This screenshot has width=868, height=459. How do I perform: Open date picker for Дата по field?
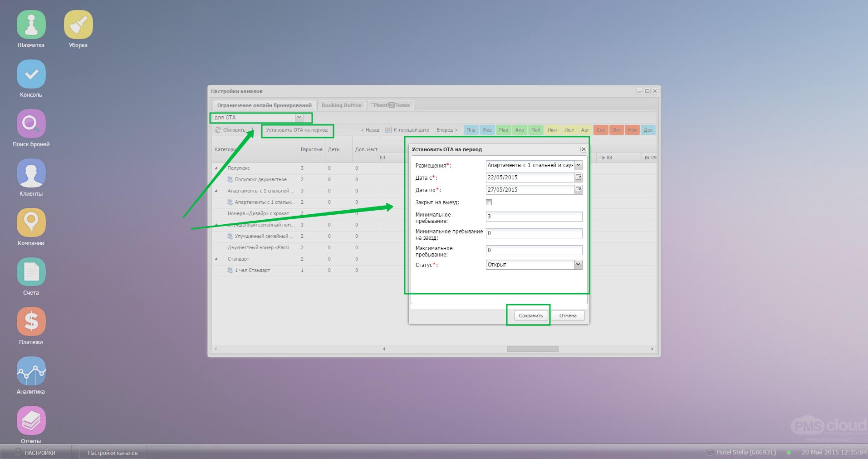point(579,190)
